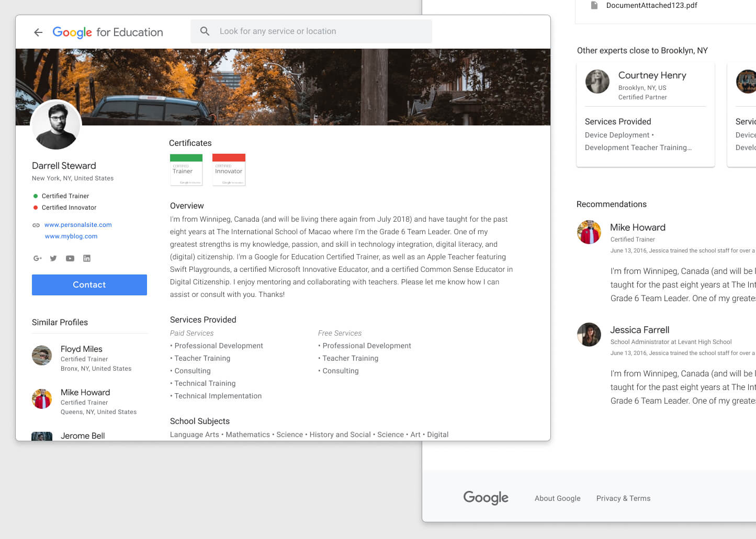Click the Overview section heading
This screenshot has height=539, width=756.
[187, 206]
